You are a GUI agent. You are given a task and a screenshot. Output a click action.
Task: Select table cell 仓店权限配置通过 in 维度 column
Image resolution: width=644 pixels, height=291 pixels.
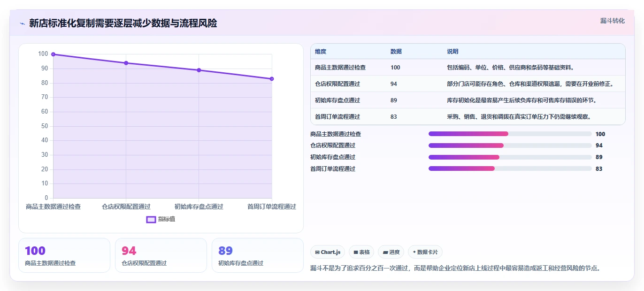coord(337,84)
